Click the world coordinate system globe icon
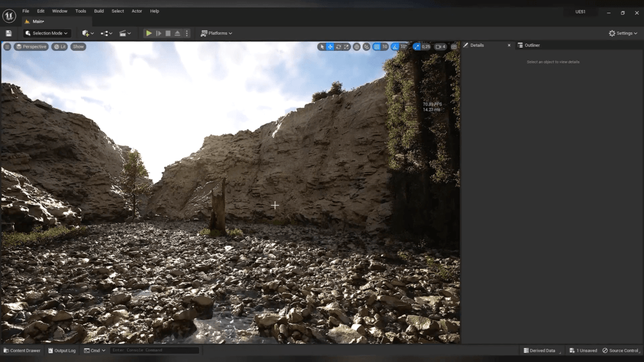The image size is (644, 362). (357, 47)
